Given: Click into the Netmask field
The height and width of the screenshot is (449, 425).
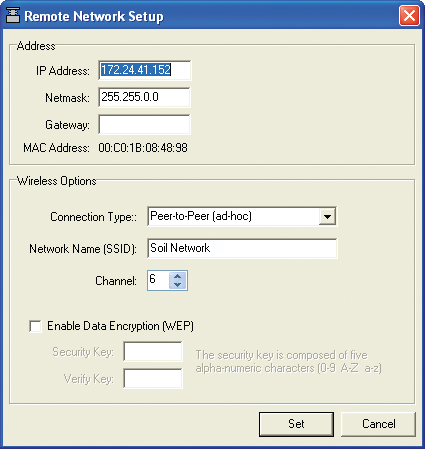Looking at the screenshot, I should coord(144,97).
